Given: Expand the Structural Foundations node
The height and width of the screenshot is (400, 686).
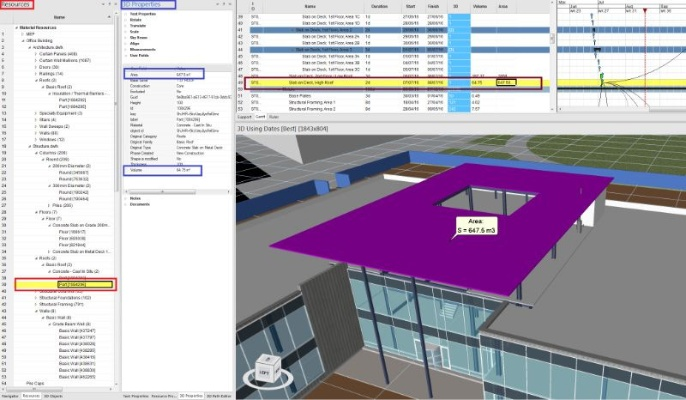Looking at the screenshot, I should click(36, 298).
